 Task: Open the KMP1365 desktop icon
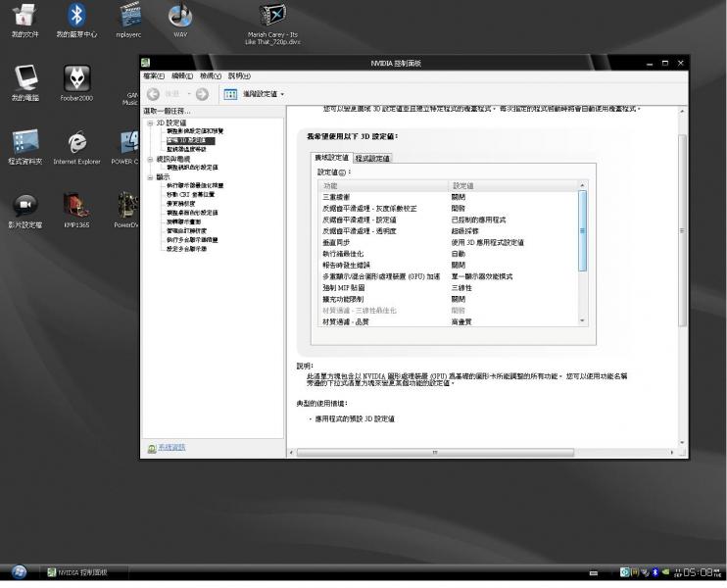(76, 205)
